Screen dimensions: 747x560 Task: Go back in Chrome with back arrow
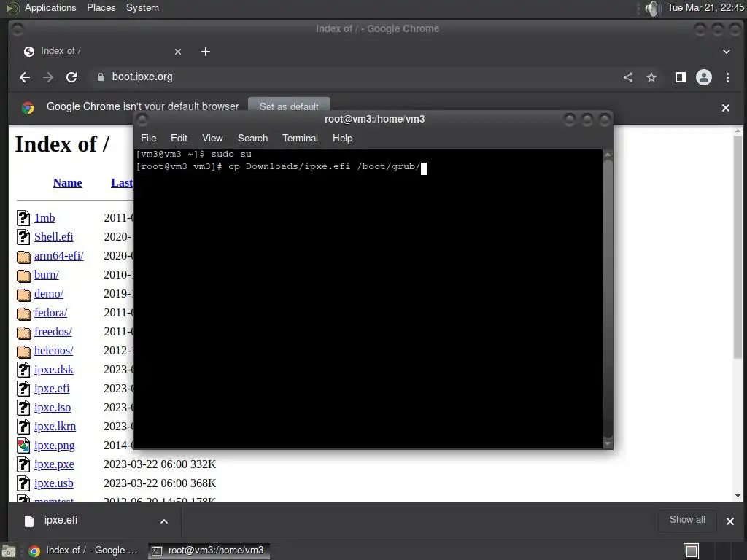click(x=25, y=77)
